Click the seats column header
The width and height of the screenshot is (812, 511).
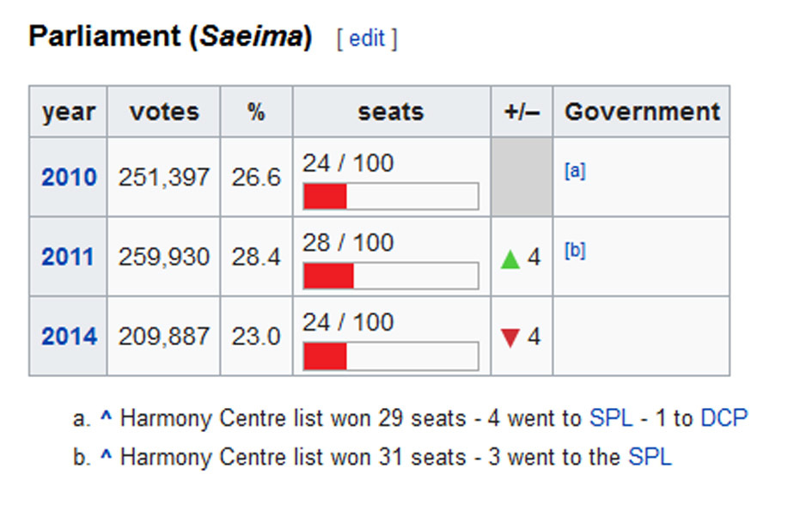[x=391, y=112]
